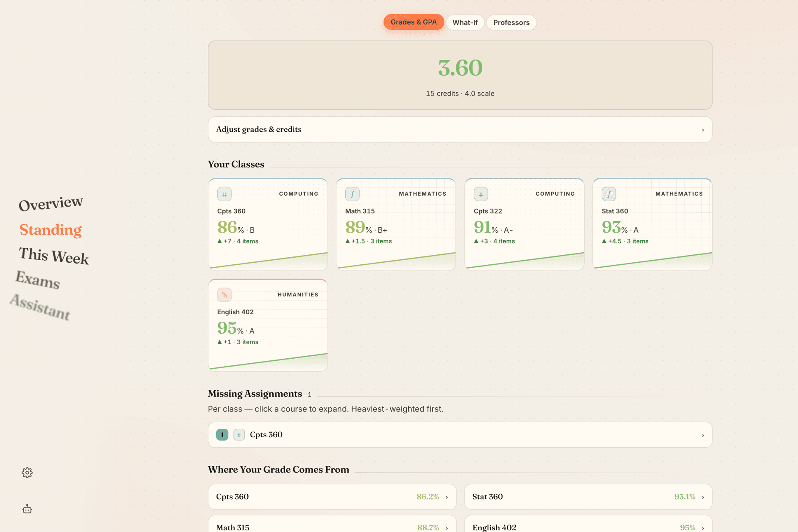Click the '+1.5 · 3 items' trend text
This screenshot has height=532, width=798.
369,241
